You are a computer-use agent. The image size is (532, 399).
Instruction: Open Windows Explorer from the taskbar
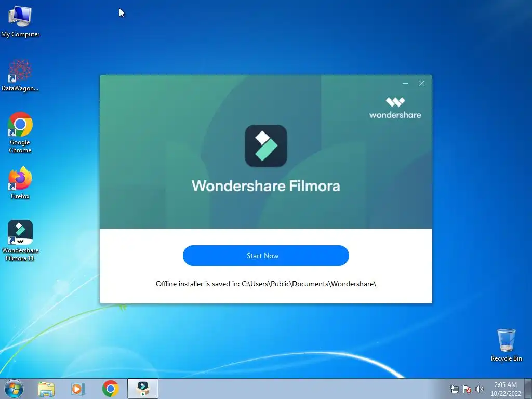[46, 389]
